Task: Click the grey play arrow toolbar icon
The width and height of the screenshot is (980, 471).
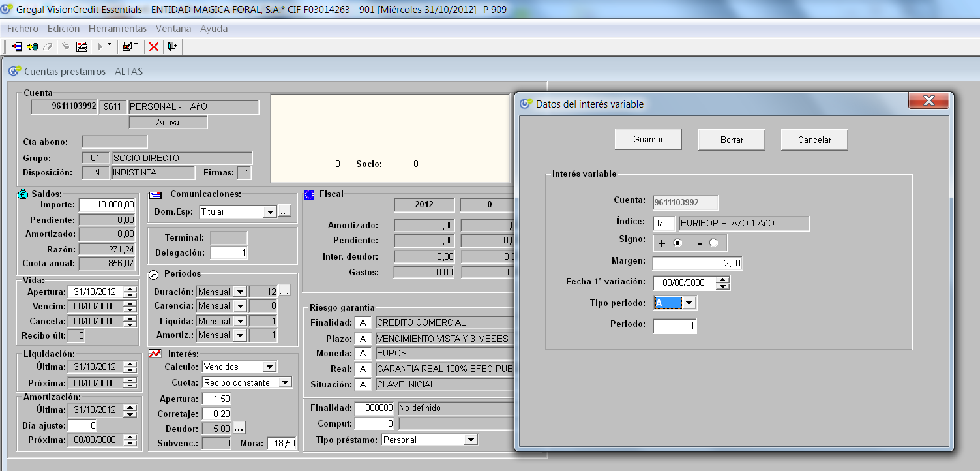Action: [x=100, y=46]
